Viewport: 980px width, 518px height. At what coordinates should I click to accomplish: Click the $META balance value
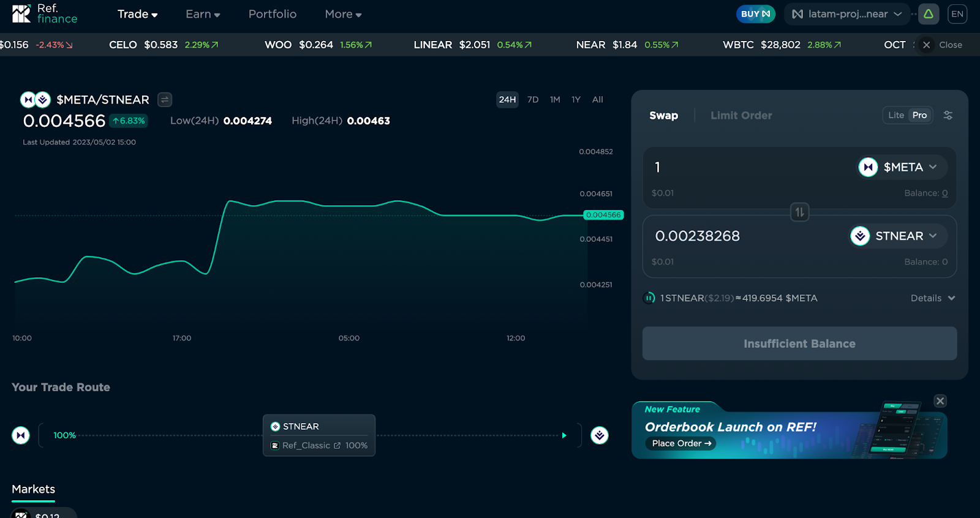click(944, 193)
